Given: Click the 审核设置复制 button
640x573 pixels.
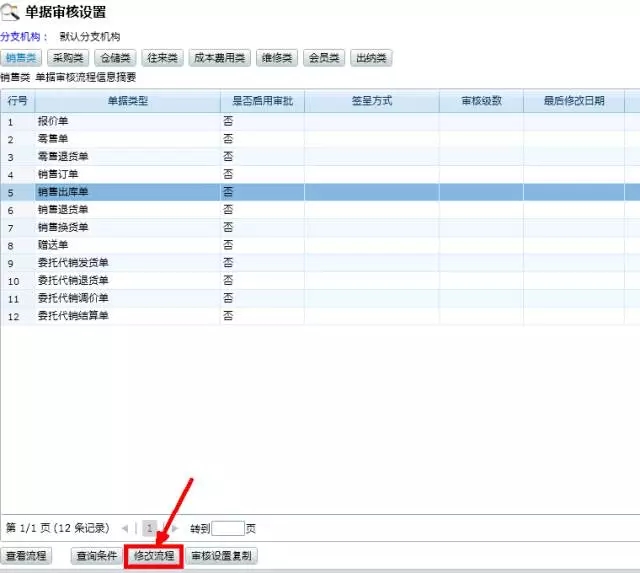Looking at the screenshot, I should pos(222,556).
